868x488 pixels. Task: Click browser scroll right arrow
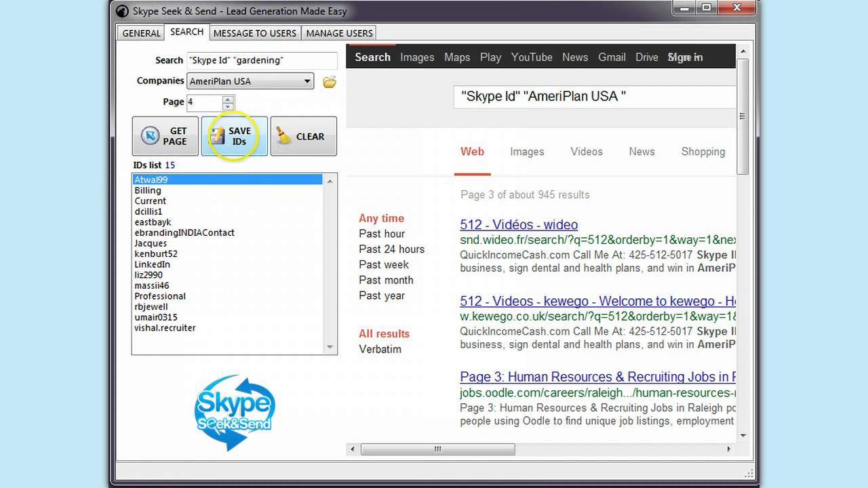pyautogui.click(x=729, y=449)
